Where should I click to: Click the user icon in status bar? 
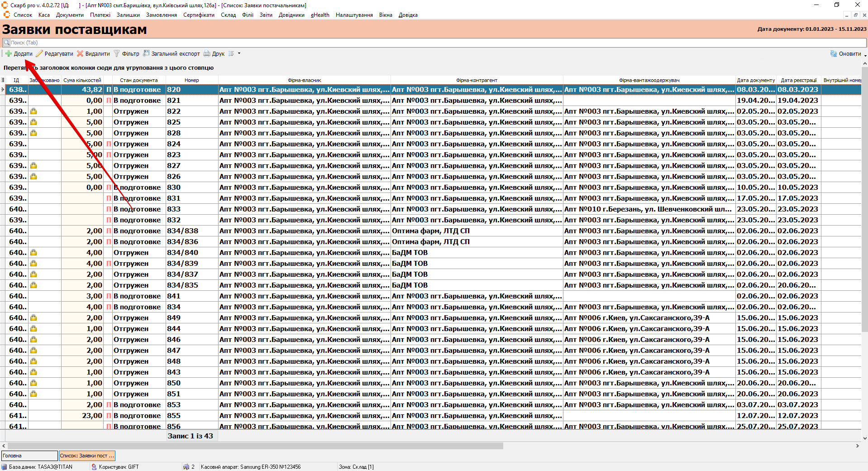(x=94, y=466)
